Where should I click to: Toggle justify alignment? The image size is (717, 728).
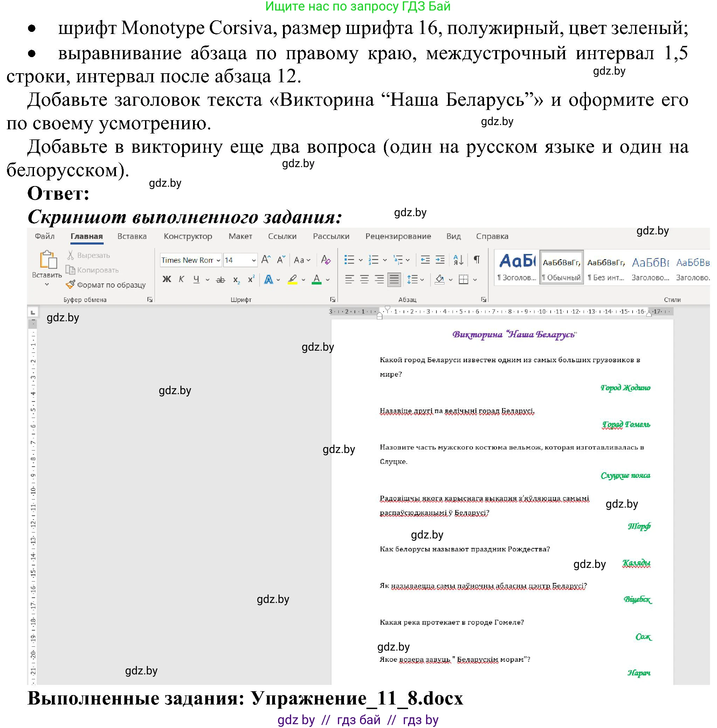(x=394, y=280)
